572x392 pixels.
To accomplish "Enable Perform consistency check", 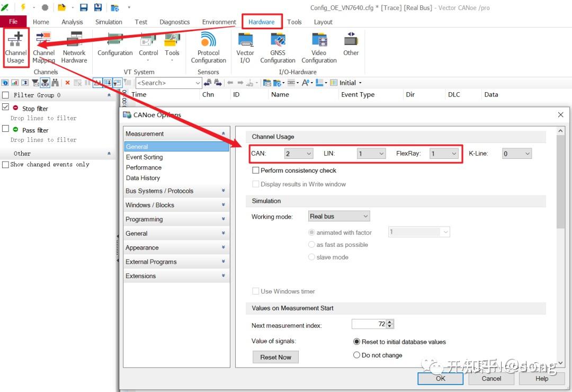I will tap(256, 171).
